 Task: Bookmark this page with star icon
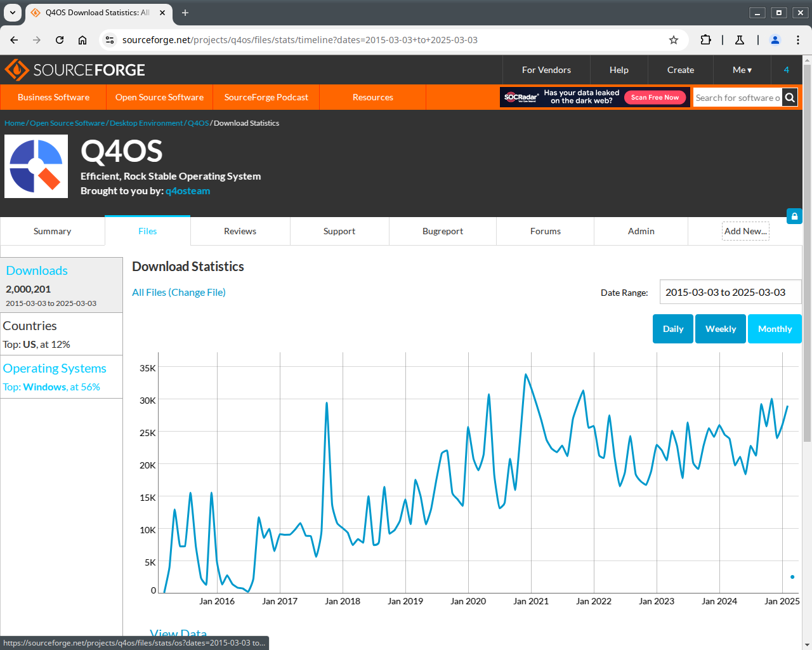coord(674,40)
